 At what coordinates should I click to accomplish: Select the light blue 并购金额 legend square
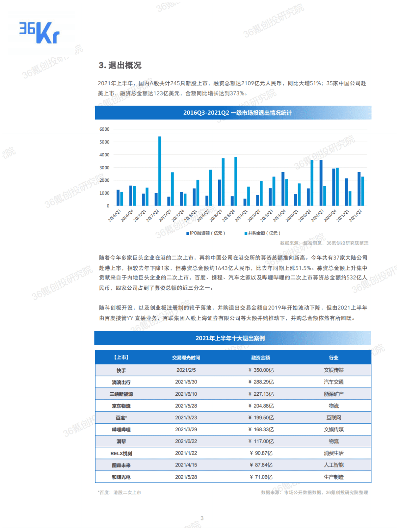point(245,233)
